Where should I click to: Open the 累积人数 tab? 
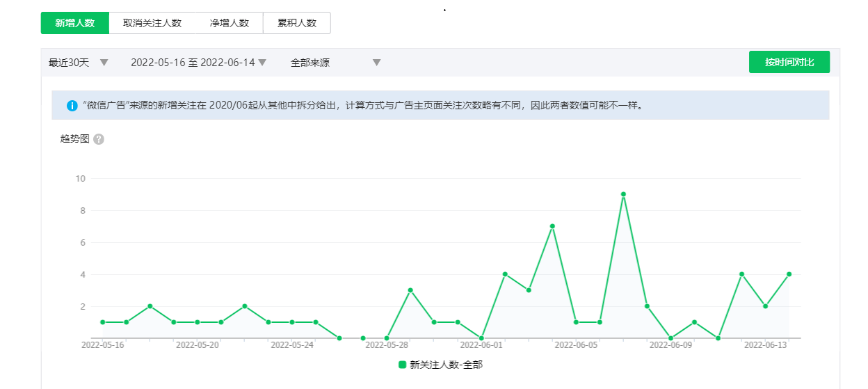[297, 23]
